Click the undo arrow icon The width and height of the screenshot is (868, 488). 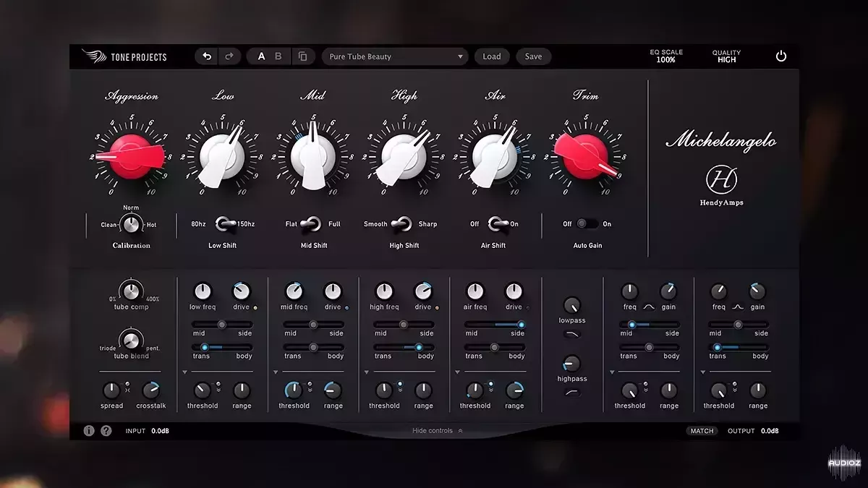pyautogui.click(x=207, y=56)
